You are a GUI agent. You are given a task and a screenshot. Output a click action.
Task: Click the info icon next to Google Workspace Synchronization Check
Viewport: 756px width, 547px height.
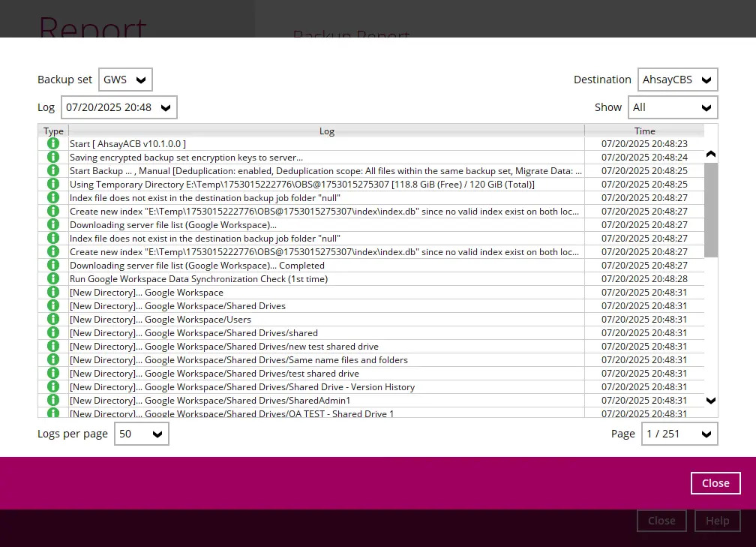52,278
